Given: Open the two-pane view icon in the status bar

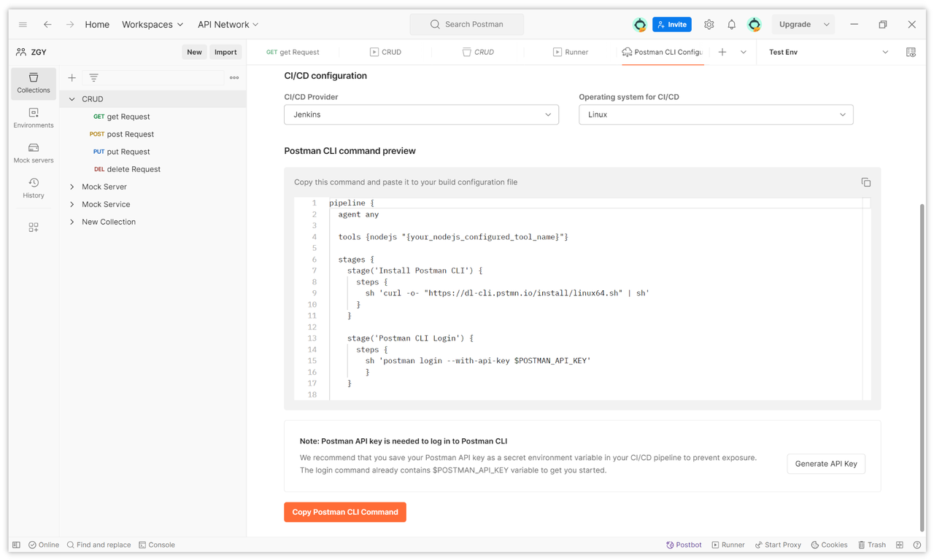Looking at the screenshot, I should click(x=900, y=545).
